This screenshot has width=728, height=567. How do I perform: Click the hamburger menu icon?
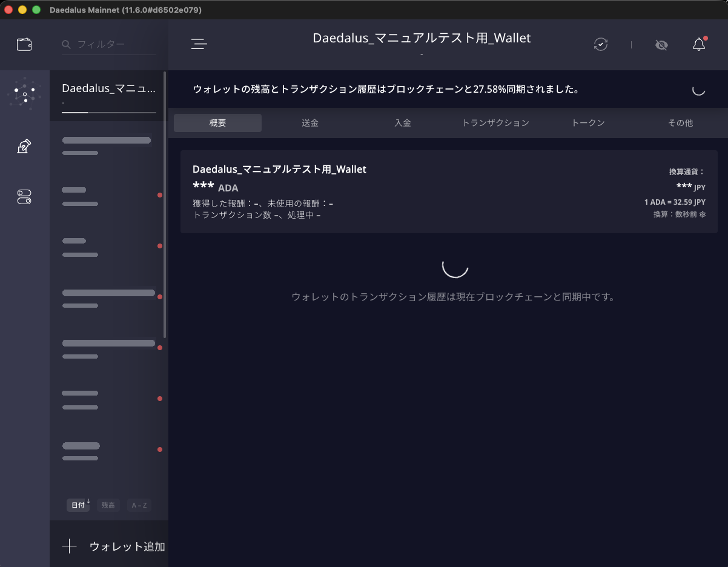(199, 44)
